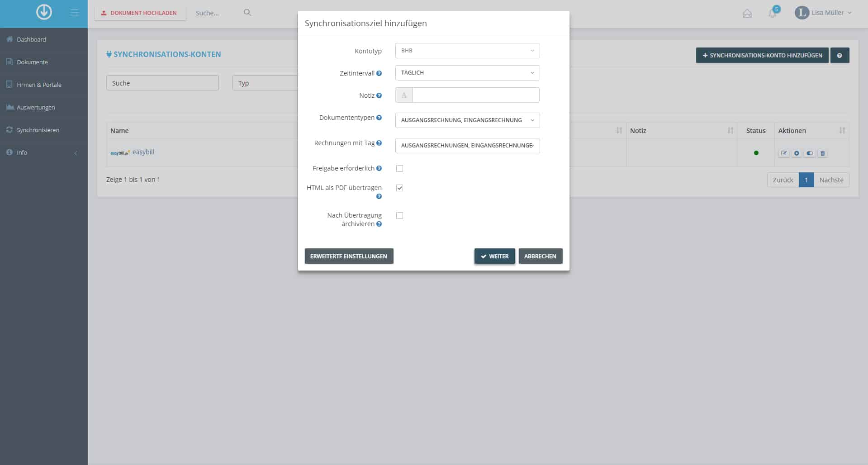This screenshot has height=465, width=868.
Task: Toggle the hamburger menu in the sidebar header
Action: click(x=75, y=13)
